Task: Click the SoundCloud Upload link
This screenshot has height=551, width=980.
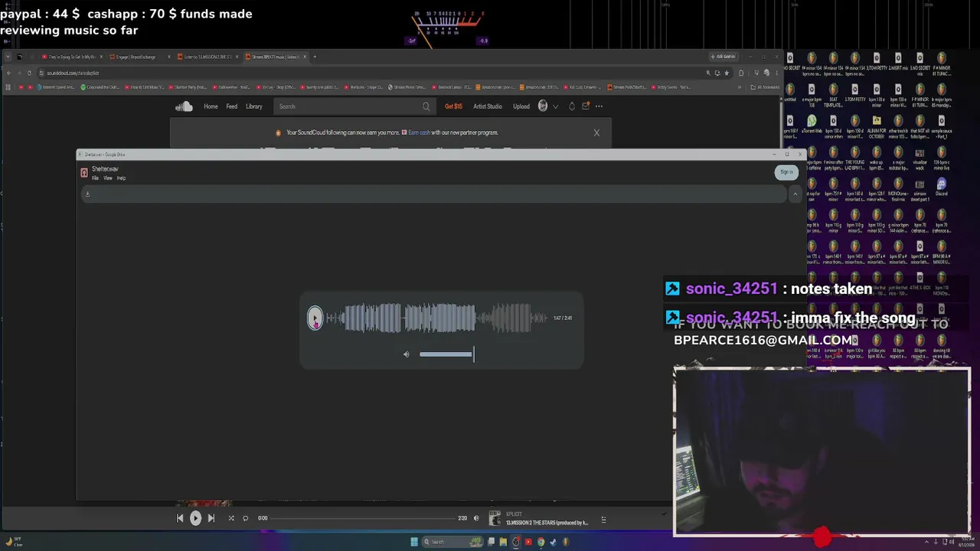Action: point(521,106)
